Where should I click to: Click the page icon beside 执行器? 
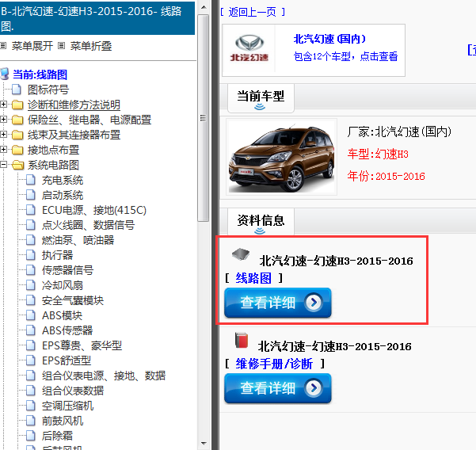31,255
